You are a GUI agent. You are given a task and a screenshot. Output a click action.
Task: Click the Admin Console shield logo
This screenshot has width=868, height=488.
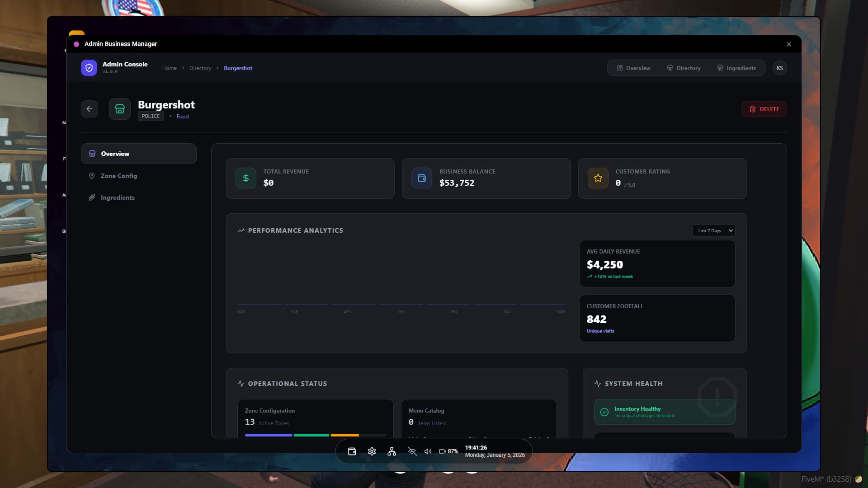pos(89,68)
